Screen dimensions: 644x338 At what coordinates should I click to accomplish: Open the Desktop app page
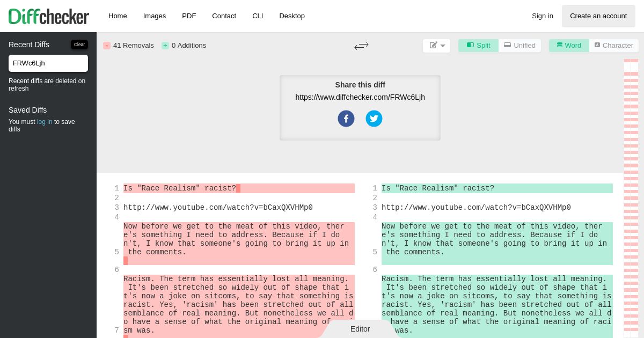[292, 16]
